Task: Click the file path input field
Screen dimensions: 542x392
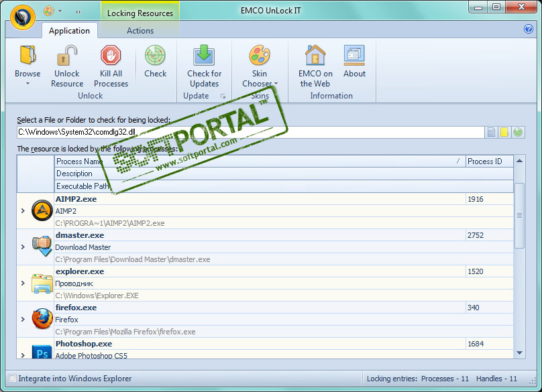Action: [248, 132]
